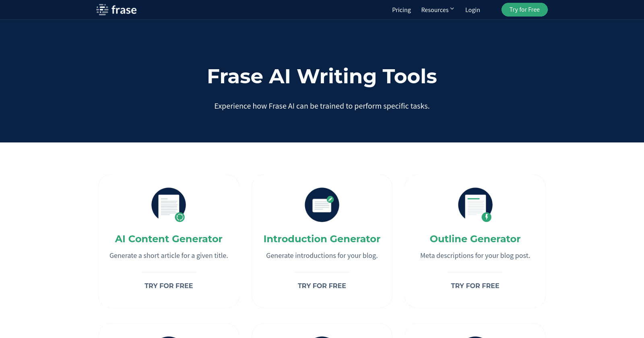The width and height of the screenshot is (644, 338).
Task: Expand the Resources dropdown menu
Action: (438, 10)
